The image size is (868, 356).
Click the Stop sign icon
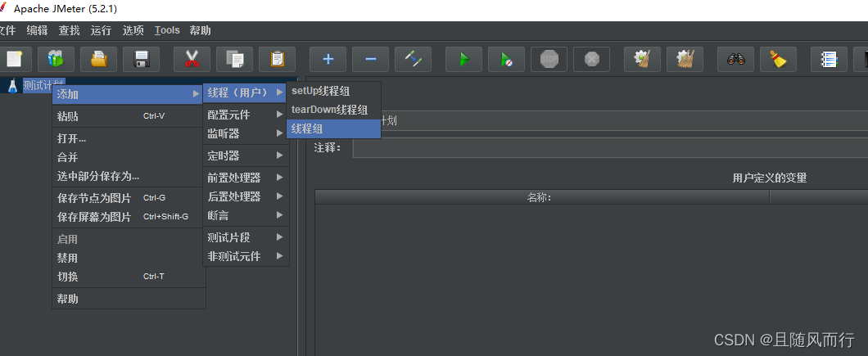(549, 59)
